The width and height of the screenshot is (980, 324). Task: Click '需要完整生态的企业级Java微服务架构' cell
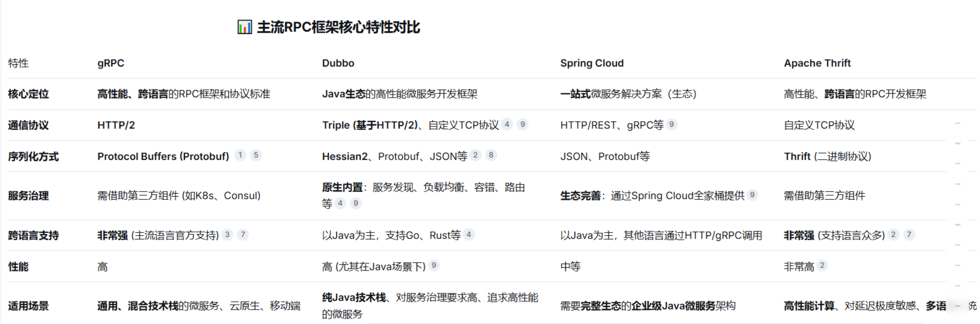[x=648, y=306]
